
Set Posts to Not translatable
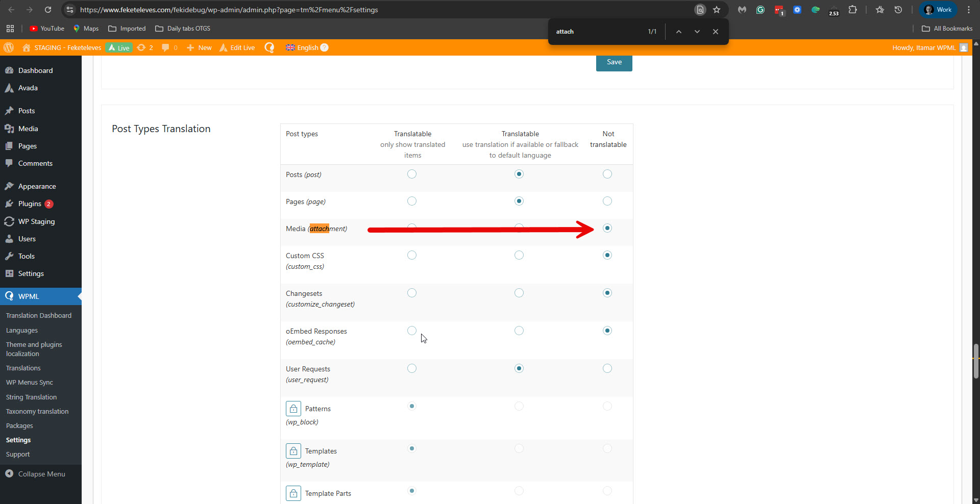pos(607,174)
